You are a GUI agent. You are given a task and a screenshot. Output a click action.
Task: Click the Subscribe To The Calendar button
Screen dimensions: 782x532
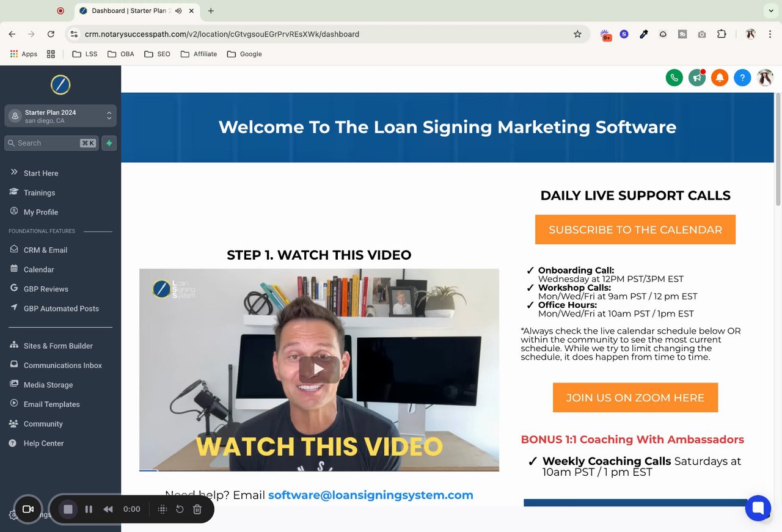tap(635, 230)
